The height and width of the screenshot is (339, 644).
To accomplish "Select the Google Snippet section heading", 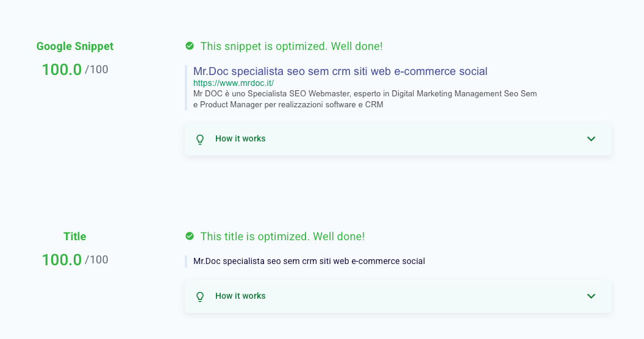I will click(75, 46).
